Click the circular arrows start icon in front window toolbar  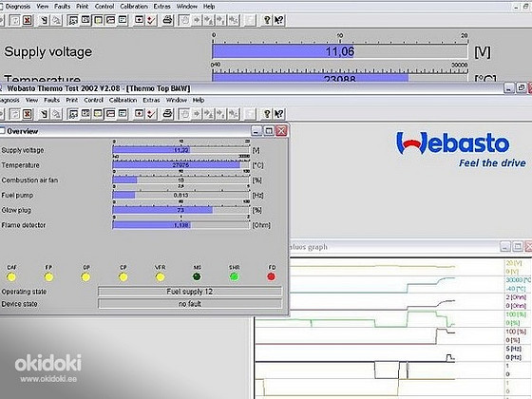(x=14, y=114)
